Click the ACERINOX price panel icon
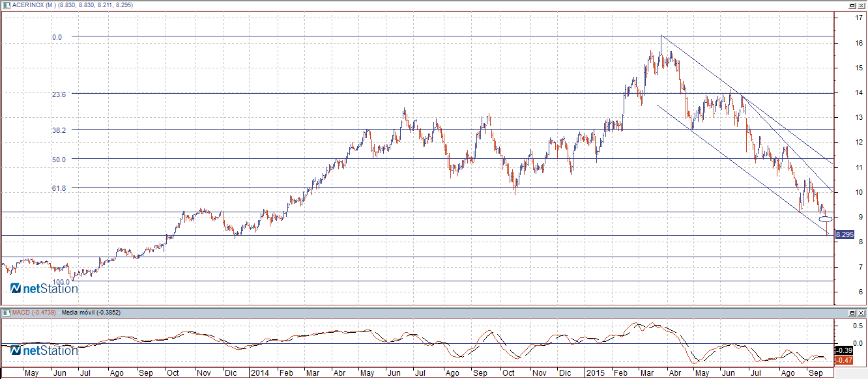This screenshot has width=868, height=379. 5,5
